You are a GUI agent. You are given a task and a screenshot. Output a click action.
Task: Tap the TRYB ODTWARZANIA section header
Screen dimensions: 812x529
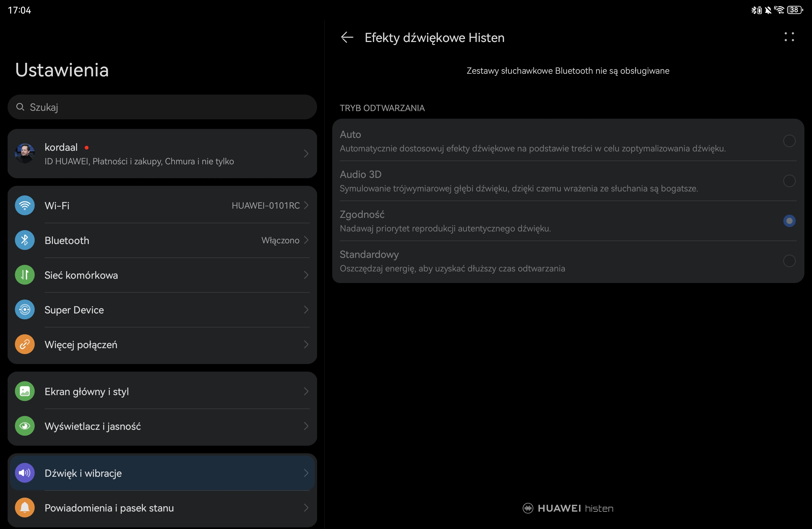click(382, 108)
